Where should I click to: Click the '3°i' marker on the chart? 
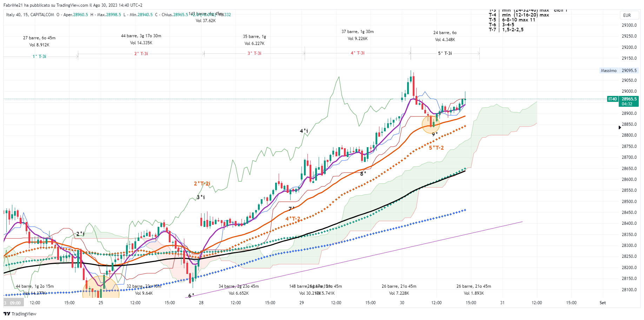click(x=201, y=197)
